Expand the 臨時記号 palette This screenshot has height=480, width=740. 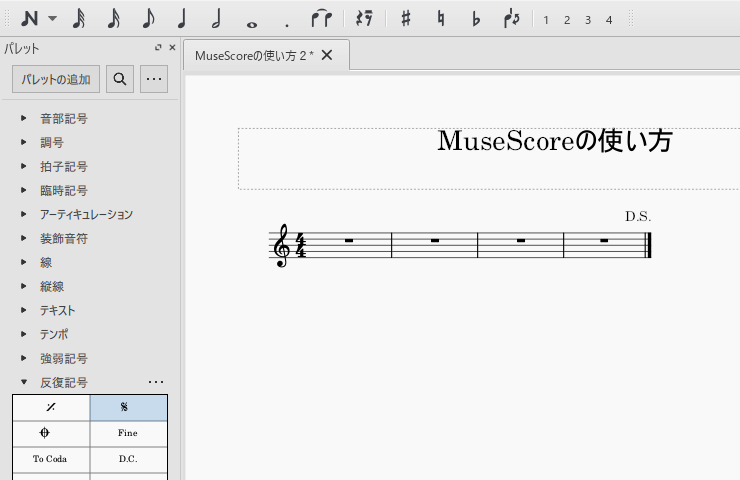pyautogui.click(x=24, y=190)
